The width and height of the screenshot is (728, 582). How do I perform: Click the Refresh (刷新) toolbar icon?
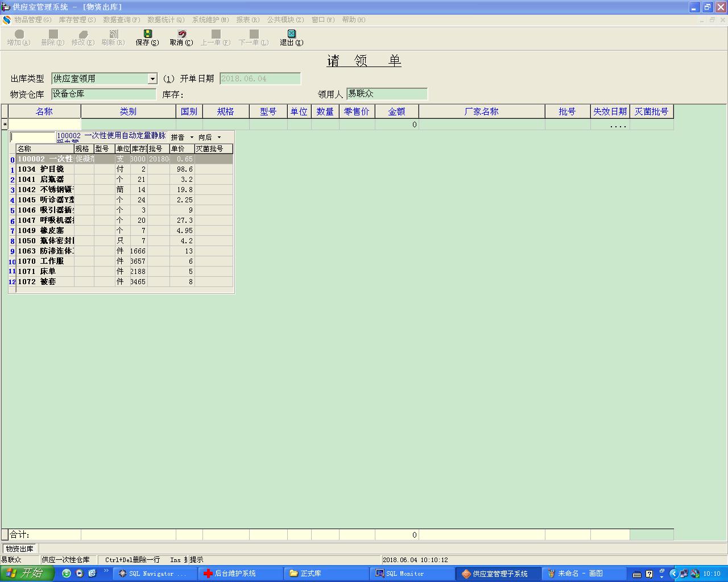point(113,35)
